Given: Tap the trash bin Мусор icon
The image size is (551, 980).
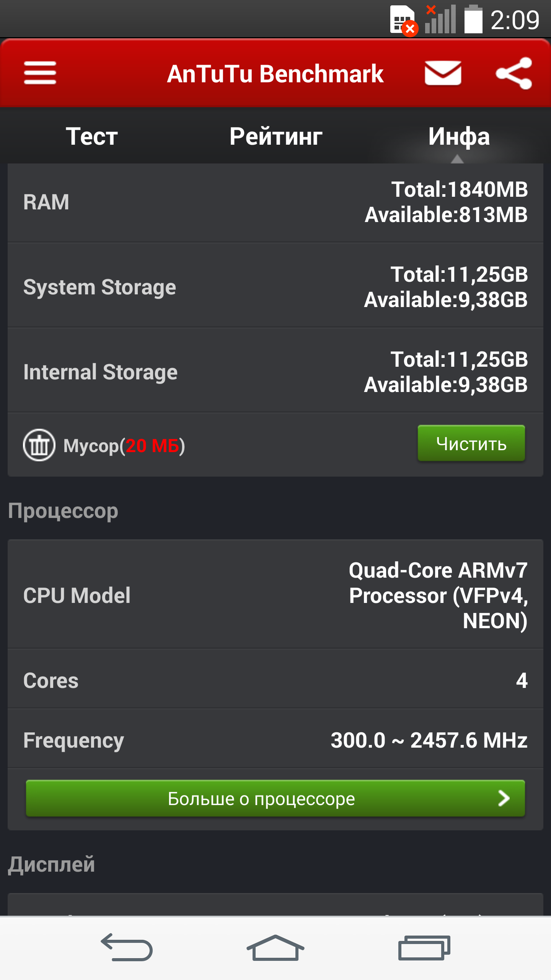Looking at the screenshot, I should coord(39,445).
